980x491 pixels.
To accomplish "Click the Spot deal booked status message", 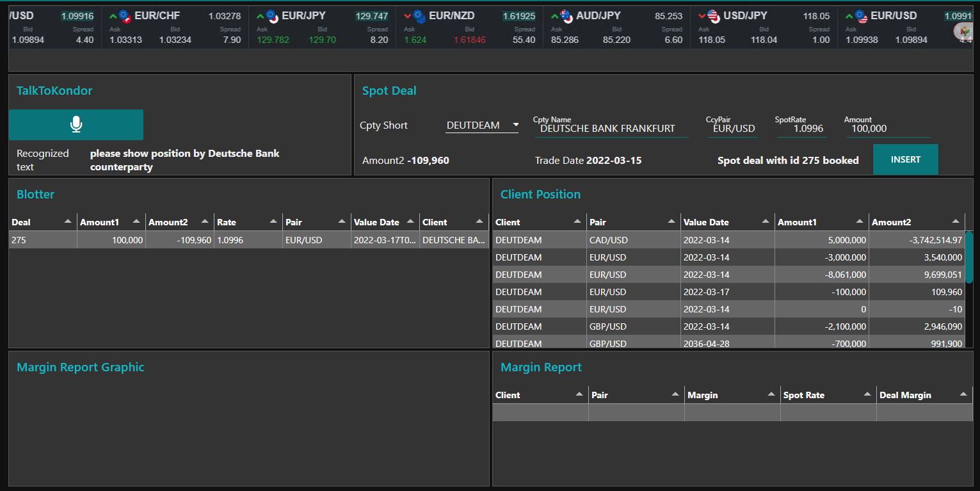I will pos(788,160).
